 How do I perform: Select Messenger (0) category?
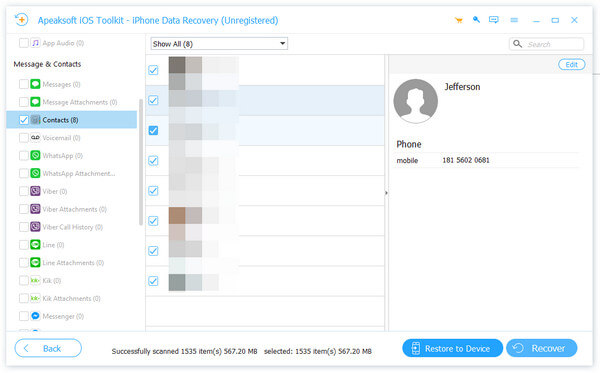click(63, 316)
